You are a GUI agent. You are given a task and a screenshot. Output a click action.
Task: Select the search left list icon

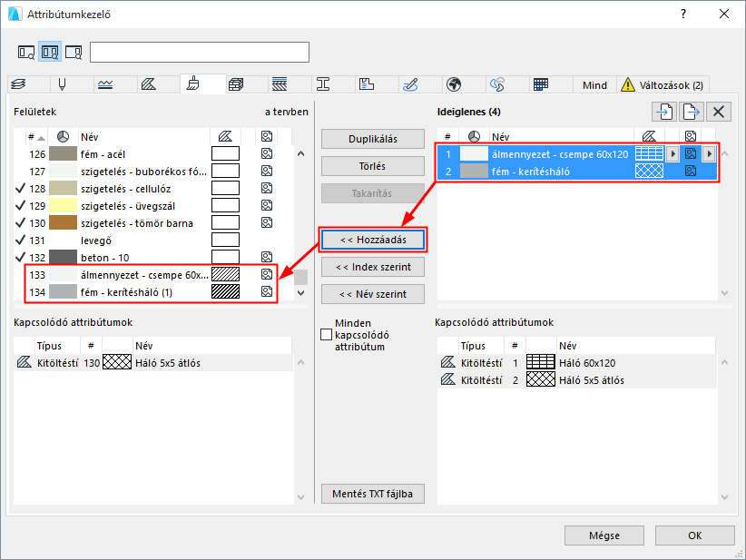[x=26, y=52]
